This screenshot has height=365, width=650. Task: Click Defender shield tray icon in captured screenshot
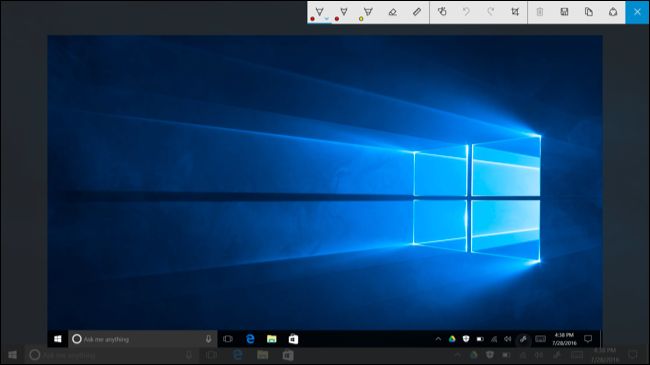[466, 339]
